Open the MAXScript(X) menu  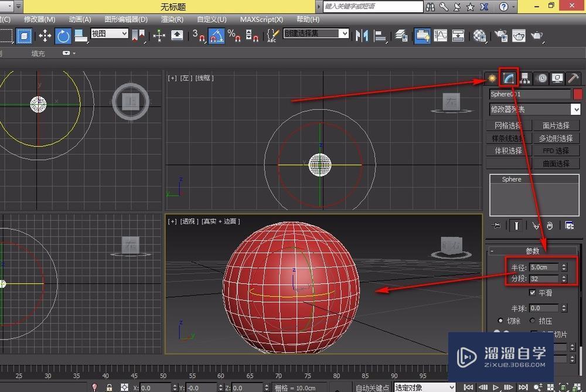click(261, 19)
